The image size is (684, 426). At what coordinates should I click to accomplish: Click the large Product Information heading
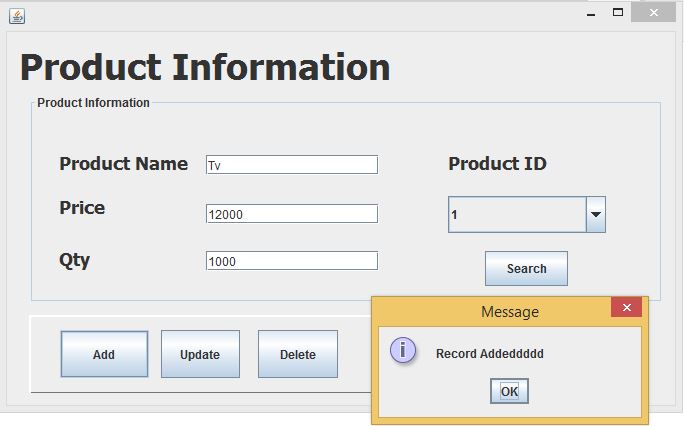pos(205,67)
